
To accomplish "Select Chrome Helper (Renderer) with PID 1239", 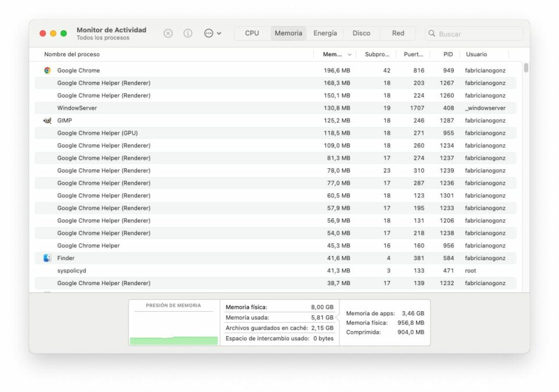I will (x=275, y=170).
